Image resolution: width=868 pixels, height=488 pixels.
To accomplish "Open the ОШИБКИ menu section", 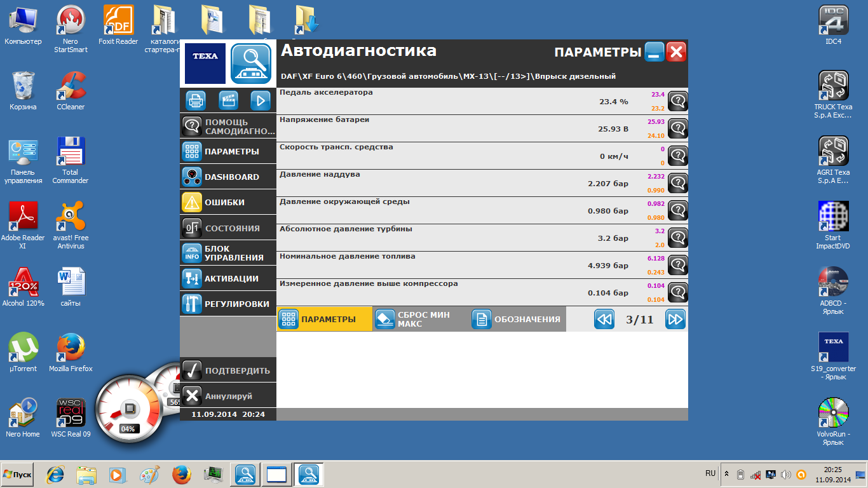I will point(228,202).
